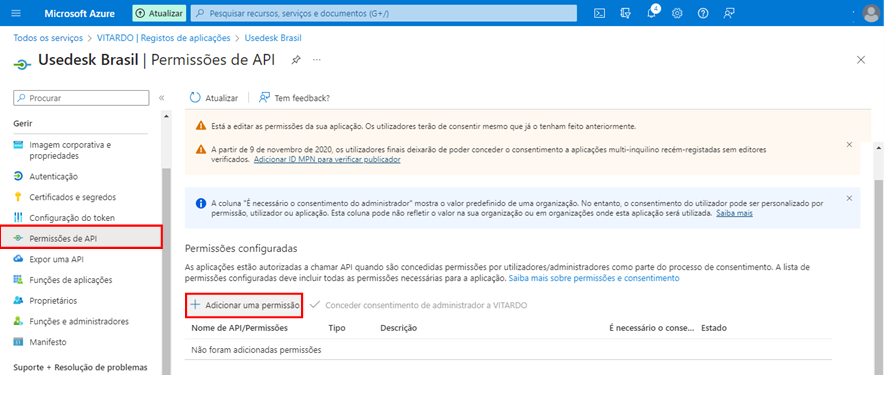Open Saiba mais link in info banner
The image size is (885, 395).
[x=734, y=214]
